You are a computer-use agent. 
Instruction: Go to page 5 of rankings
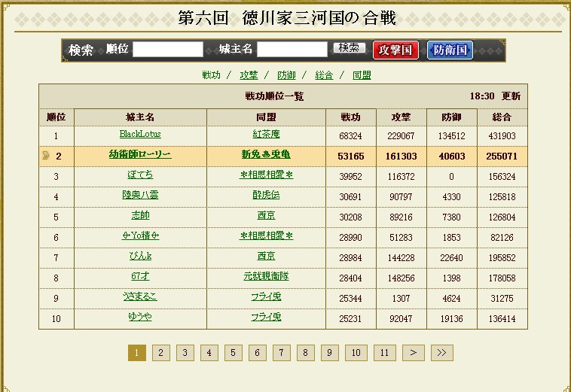[x=234, y=353]
